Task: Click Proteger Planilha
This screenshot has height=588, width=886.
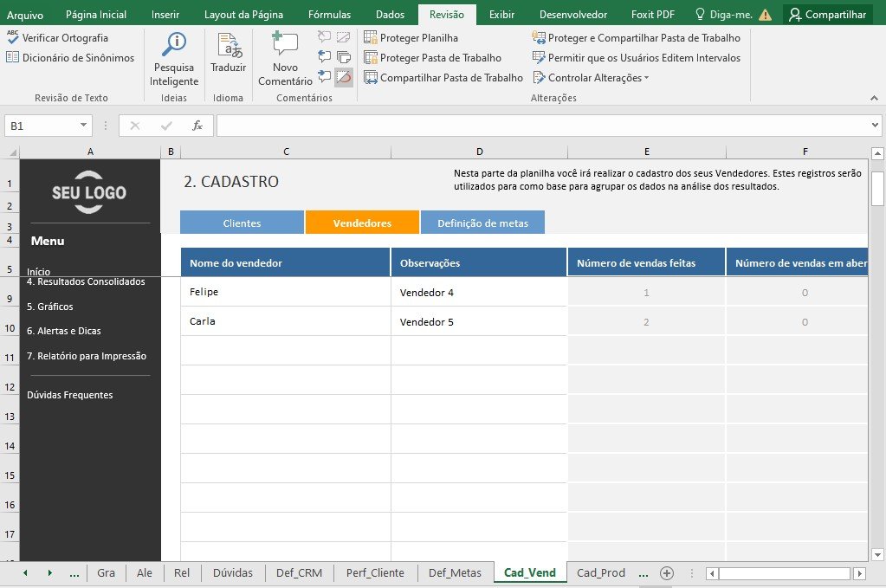Action: coord(411,38)
